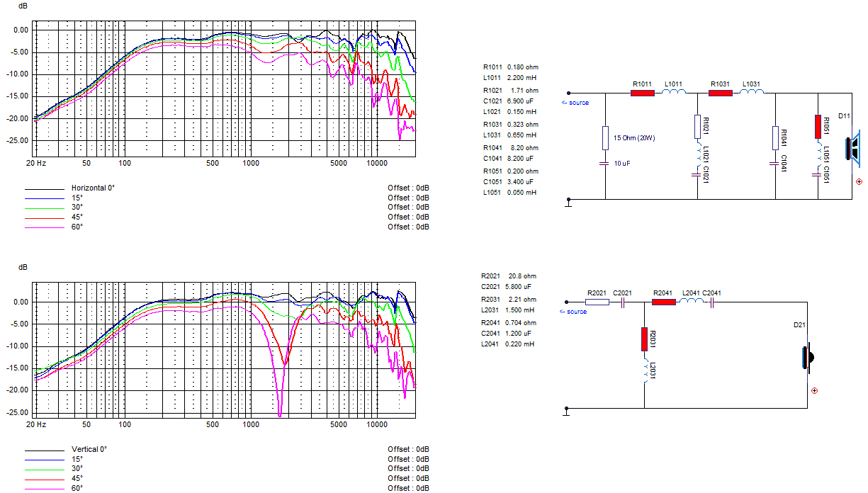Image resolution: width=868 pixels, height=493 pixels.
Task: Click the magenta line swatch in the Horizontal legend
Action: (x=44, y=227)
